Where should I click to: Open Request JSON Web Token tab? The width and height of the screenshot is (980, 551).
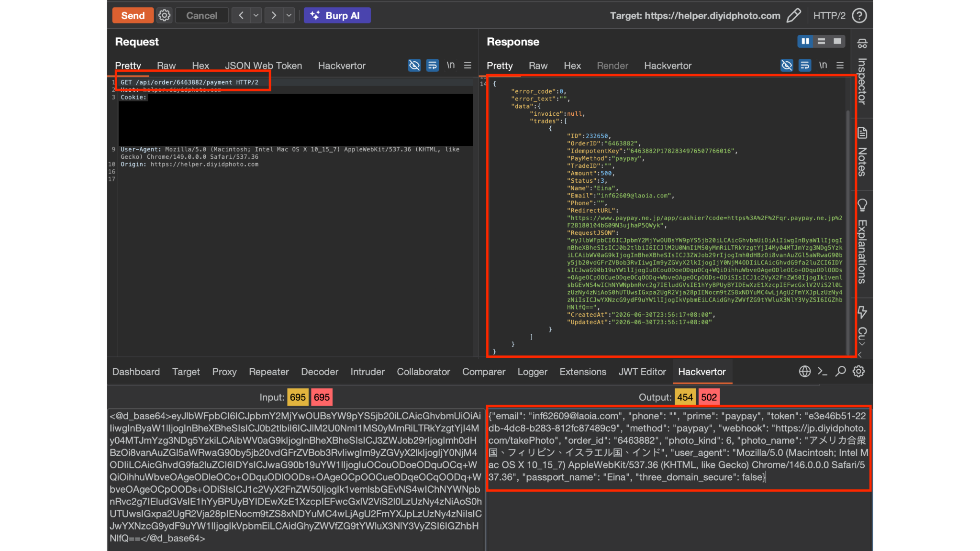click(x=264, y=66)
